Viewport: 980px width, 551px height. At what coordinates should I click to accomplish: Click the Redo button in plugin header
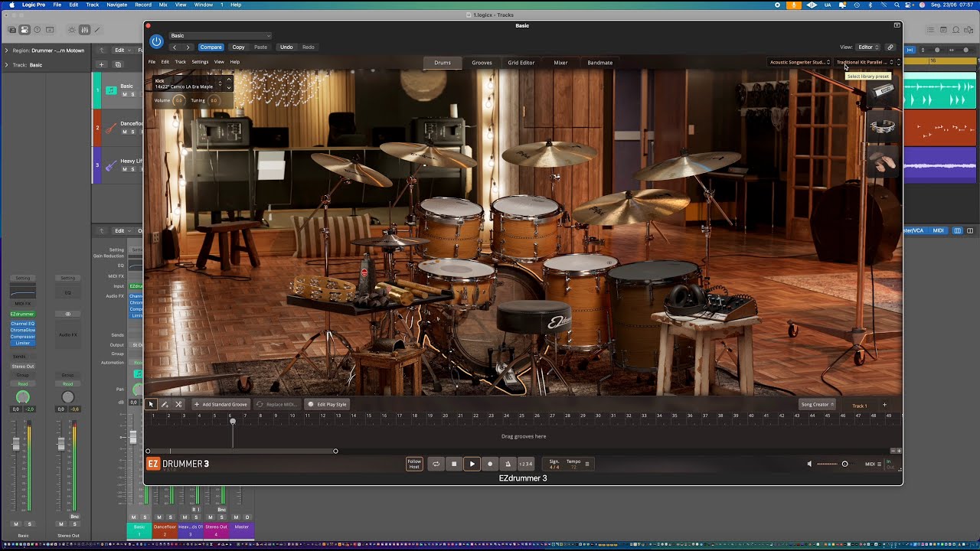pos(309,47)
